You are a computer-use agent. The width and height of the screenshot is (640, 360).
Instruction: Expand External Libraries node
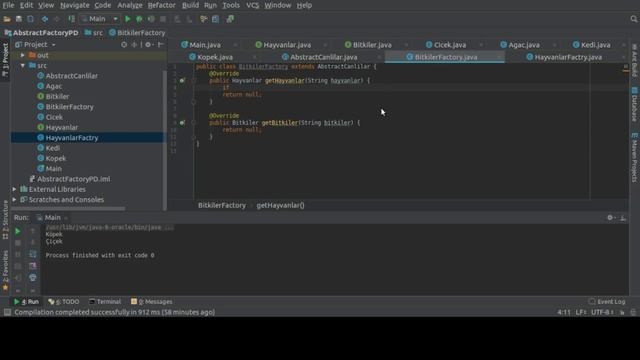14,189
